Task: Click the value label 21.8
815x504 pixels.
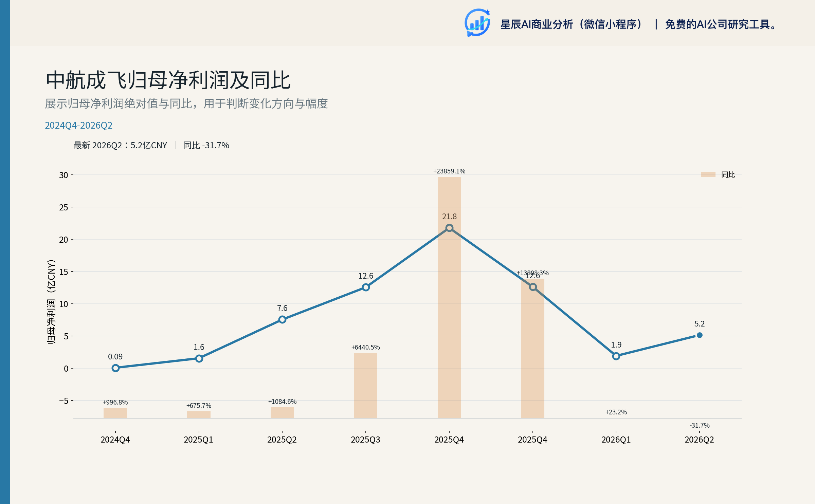Action: (449, 217)
